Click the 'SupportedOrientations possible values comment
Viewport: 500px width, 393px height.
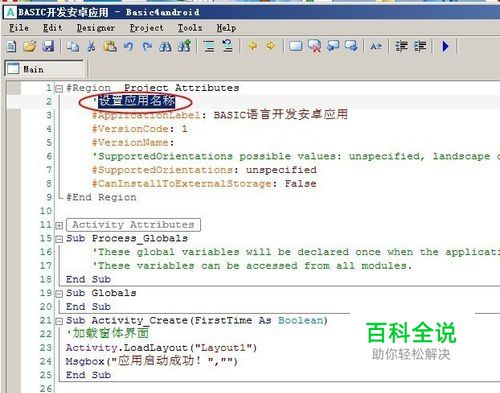[x=296, y=156]
